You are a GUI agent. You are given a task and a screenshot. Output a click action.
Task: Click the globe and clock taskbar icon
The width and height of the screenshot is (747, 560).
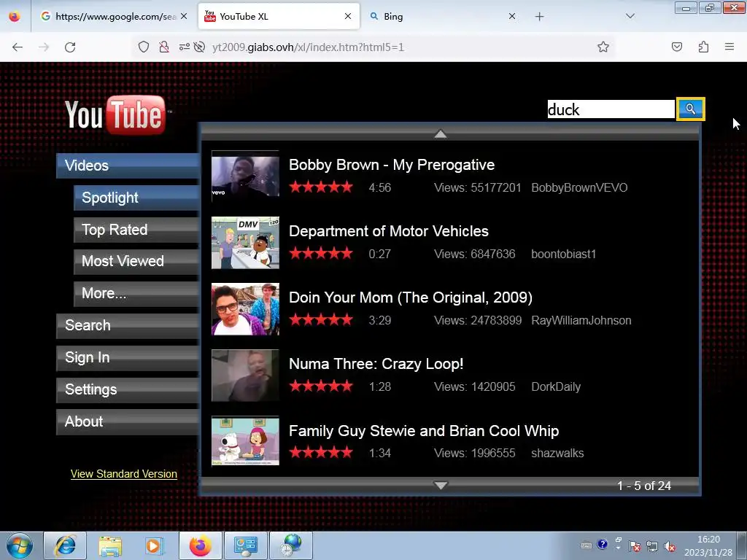pyautogui.click(x=290, y=545)
